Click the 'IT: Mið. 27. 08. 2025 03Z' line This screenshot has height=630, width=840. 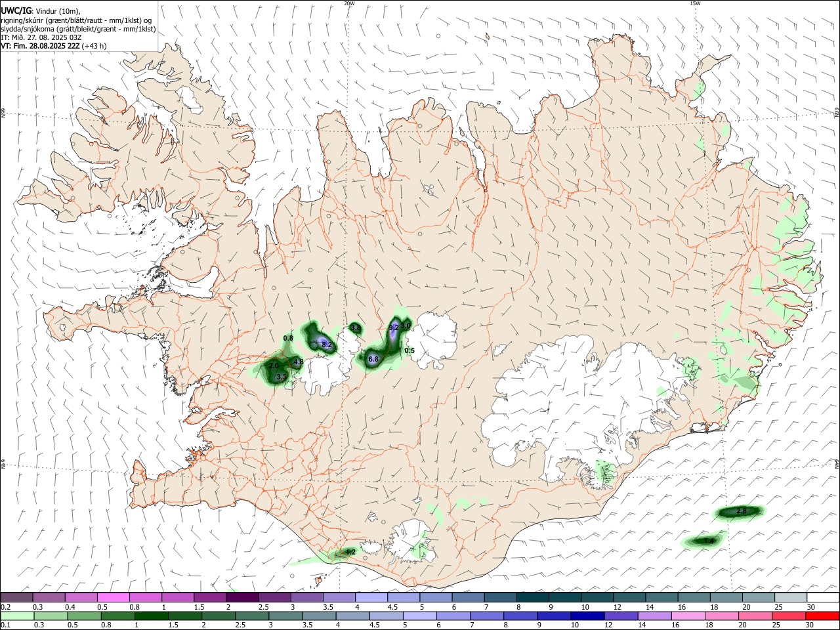pyautogui.click(x=41, y=37)
